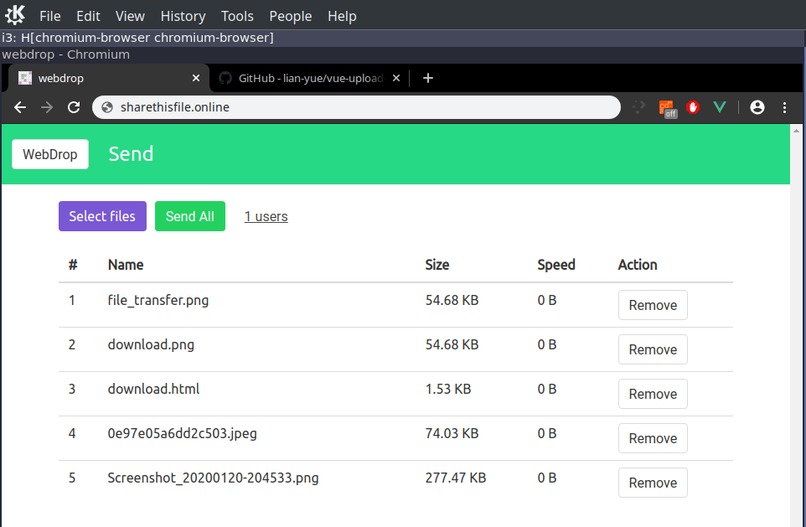The width and height of the screenshot is (806, 527).
Task: Switch to GitHub lian-yue/vue-upload tab
Action: tap(310, 78)
